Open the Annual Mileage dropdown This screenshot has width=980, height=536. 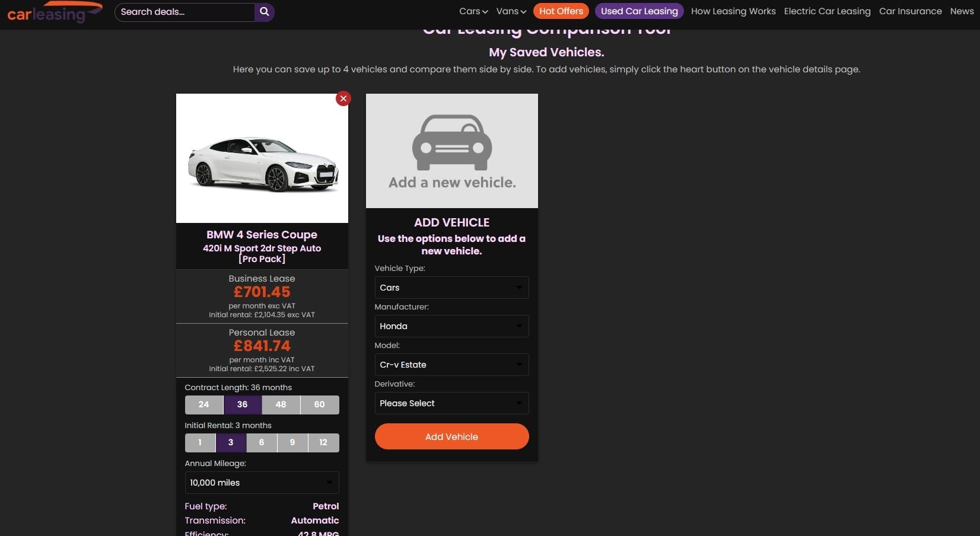(x=261, y=483)
